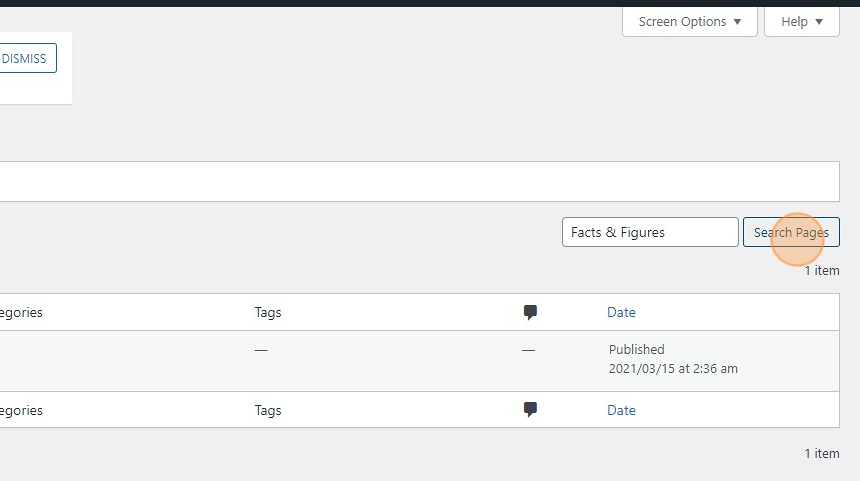Click the Tags column header at top
This screenshot has height=481, width=860.
(x=268, y=312)
